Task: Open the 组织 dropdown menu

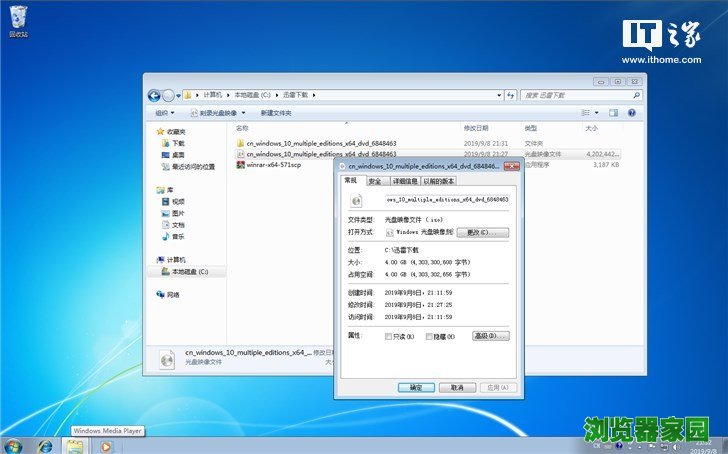Action: pos(165,113)
